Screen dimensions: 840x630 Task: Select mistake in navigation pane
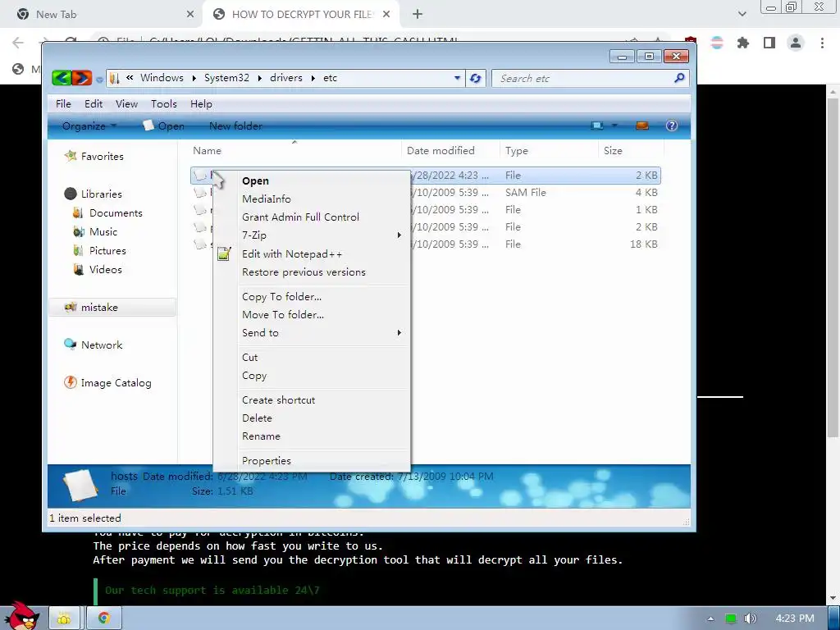112,308
